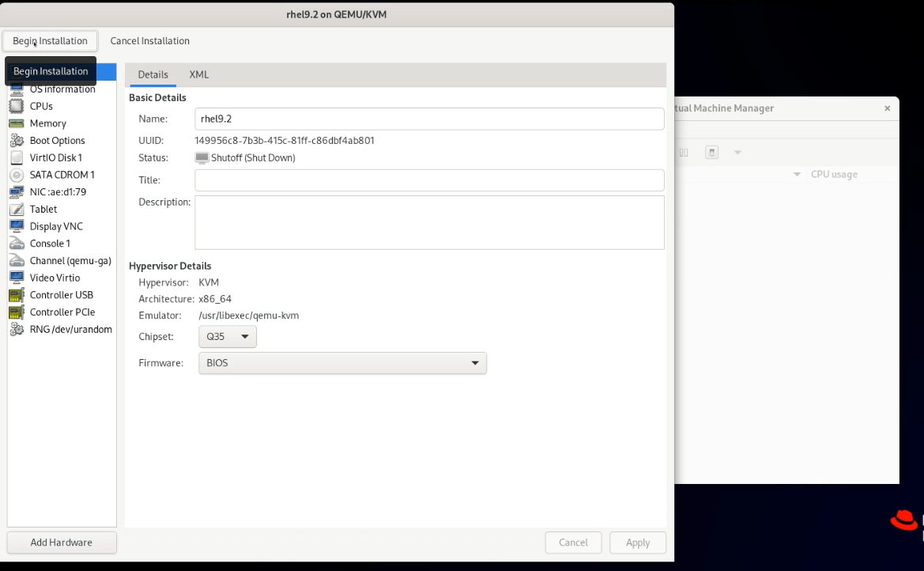924x571 pixels.
Task: Click the Shutoff (Shut Down) status text
Action: [253, 157]
